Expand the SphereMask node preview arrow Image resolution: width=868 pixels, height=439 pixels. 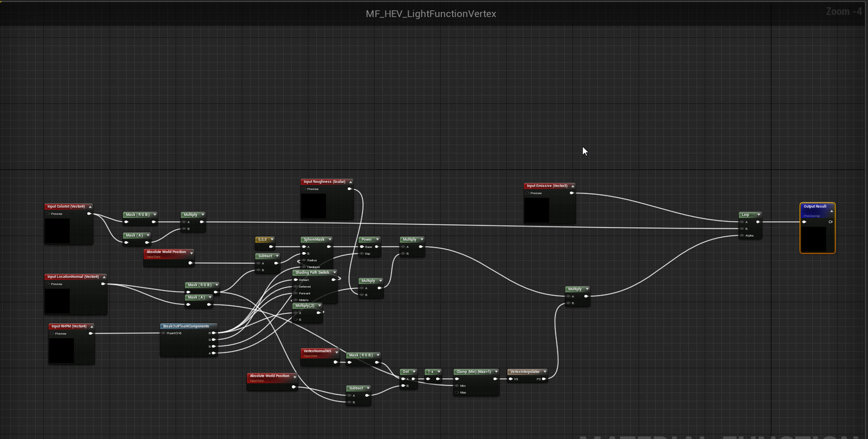pos(329,240)
